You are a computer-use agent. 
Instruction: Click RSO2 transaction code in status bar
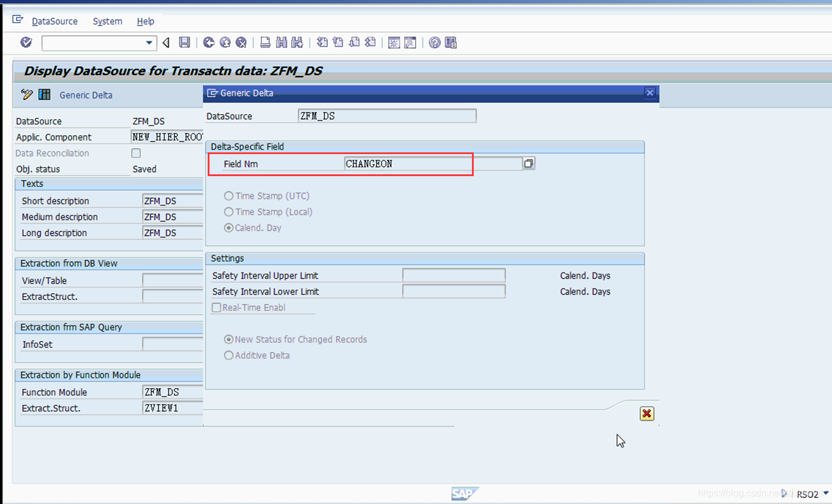pyautogui.click(x=807, y=494)
